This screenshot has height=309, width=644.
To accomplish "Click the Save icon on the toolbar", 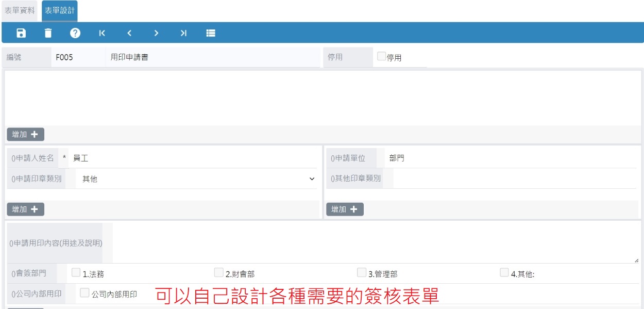I will (21, 32).
